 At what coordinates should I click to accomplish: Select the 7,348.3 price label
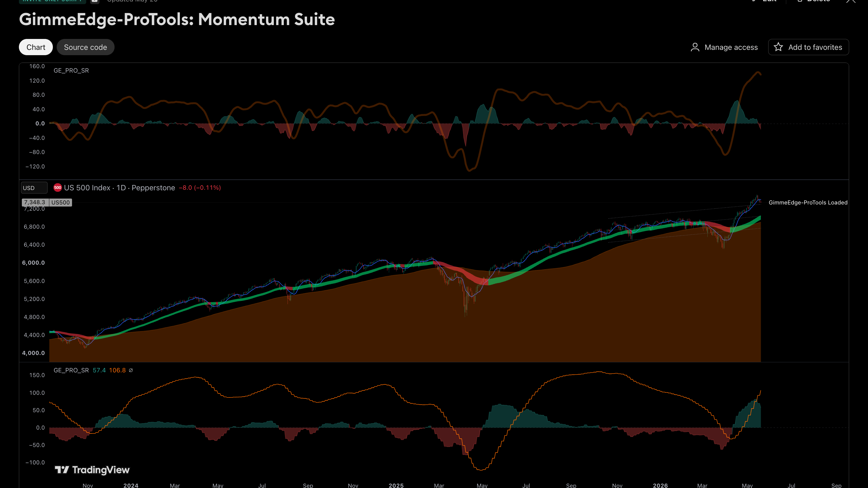35,202
